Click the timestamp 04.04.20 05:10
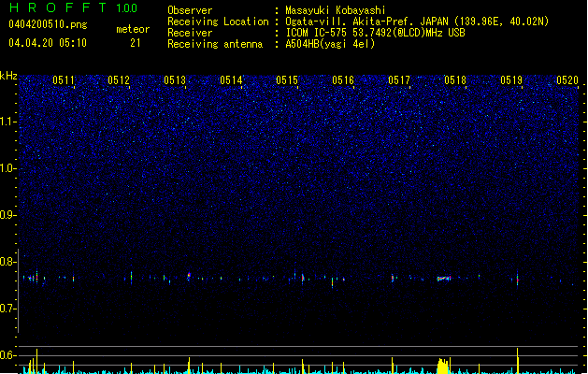This screenshot has height=374, width=588. [x=48, y=43]
